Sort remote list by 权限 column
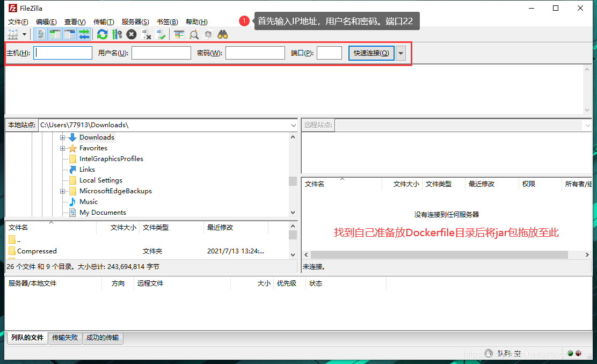Screen dimensions: 597x364 (540, 184)
